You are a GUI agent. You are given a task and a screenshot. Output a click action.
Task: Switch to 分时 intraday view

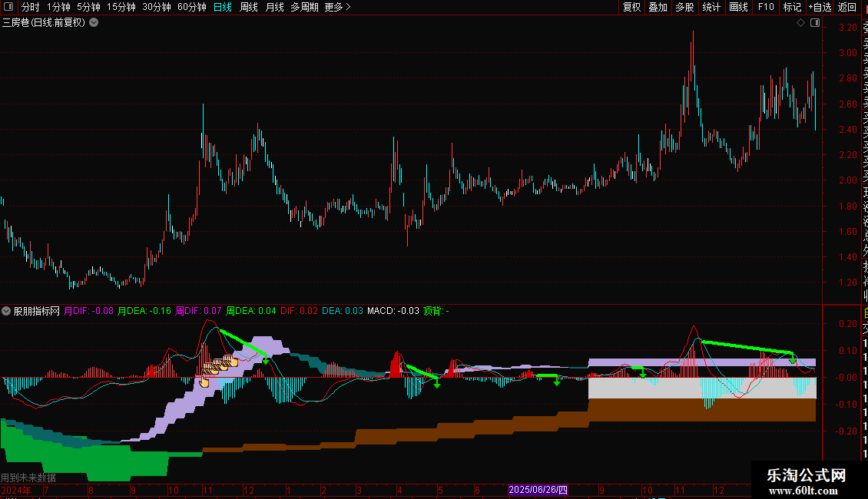pos(31,7)
